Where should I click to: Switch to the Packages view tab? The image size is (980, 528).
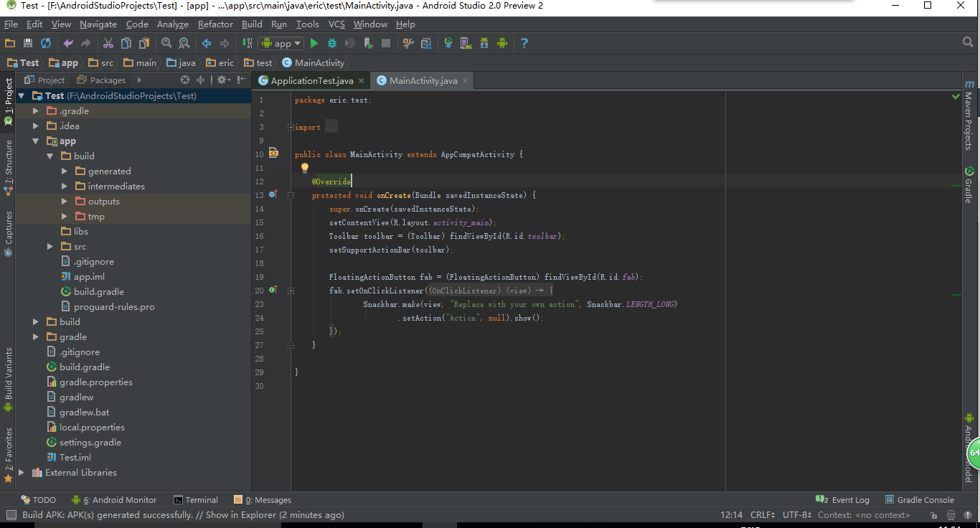(x=101, y=80)
